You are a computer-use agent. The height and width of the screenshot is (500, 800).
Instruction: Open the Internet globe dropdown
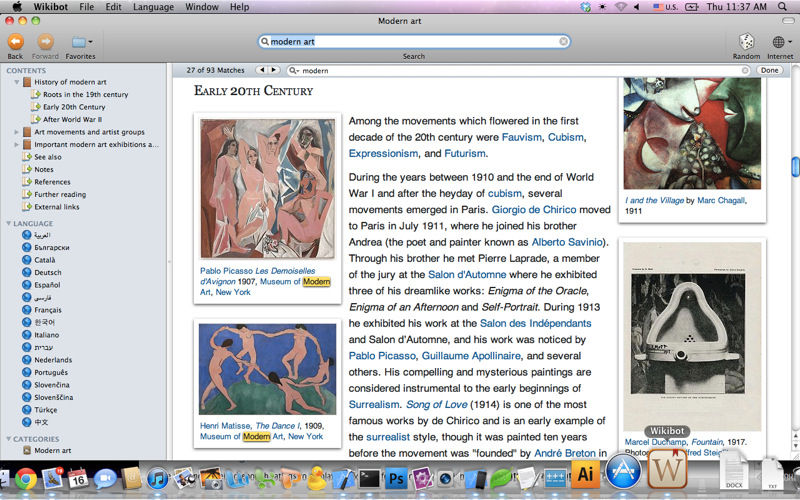(781, 42)
